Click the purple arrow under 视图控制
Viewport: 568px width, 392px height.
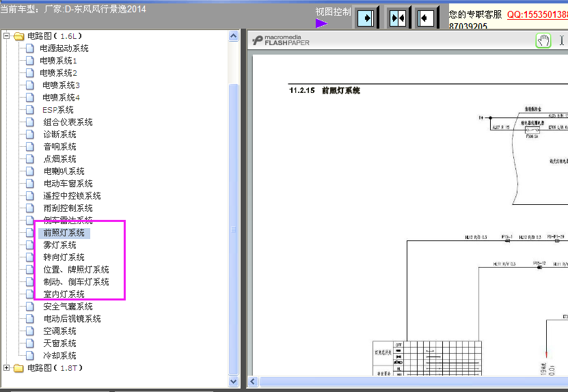[321, 23]
